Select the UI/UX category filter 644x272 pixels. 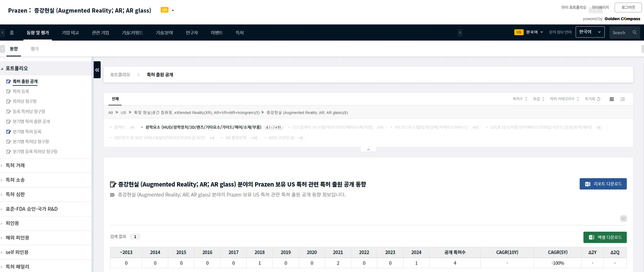coord(541,127)
